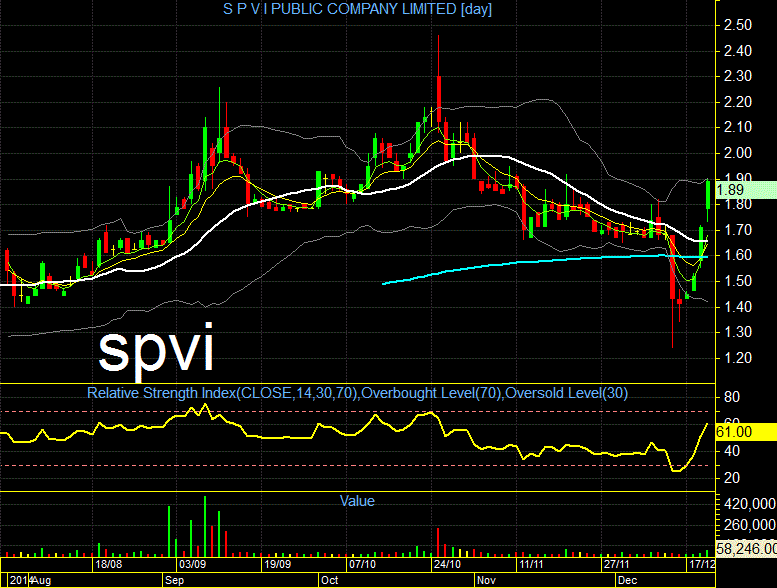
Task: Click the 'Value' volume panel label
Action: pyautogui.click(x=357, y=501)
